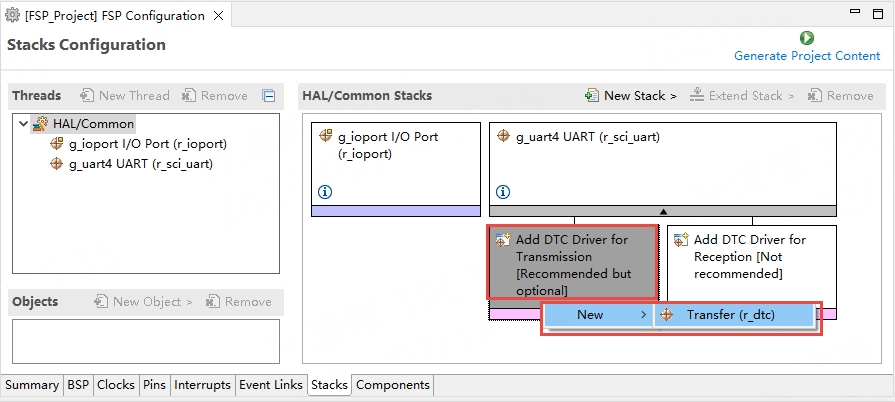
Task: Open the New submenu item
Action: coord(596,315)
